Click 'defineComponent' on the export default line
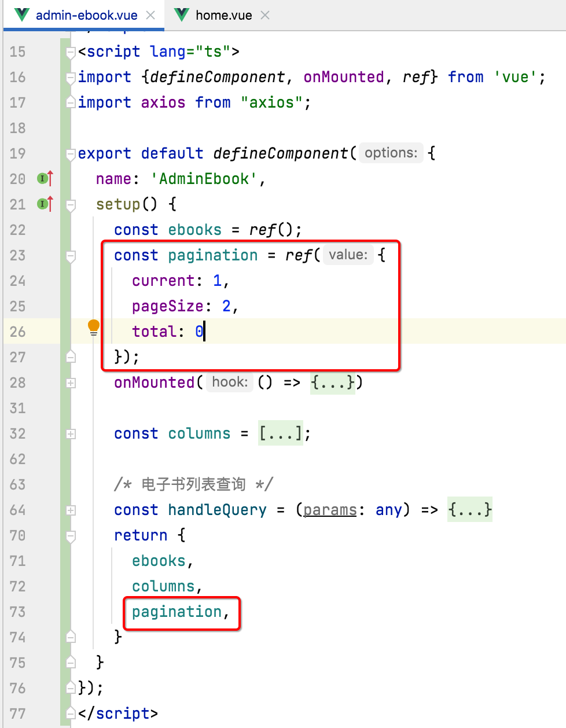 (x=281, y=153)
